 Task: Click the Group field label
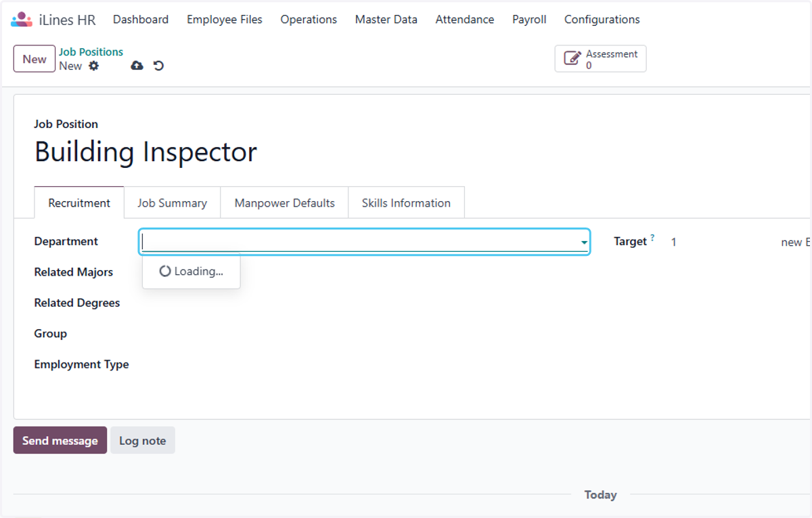[51, 334]
